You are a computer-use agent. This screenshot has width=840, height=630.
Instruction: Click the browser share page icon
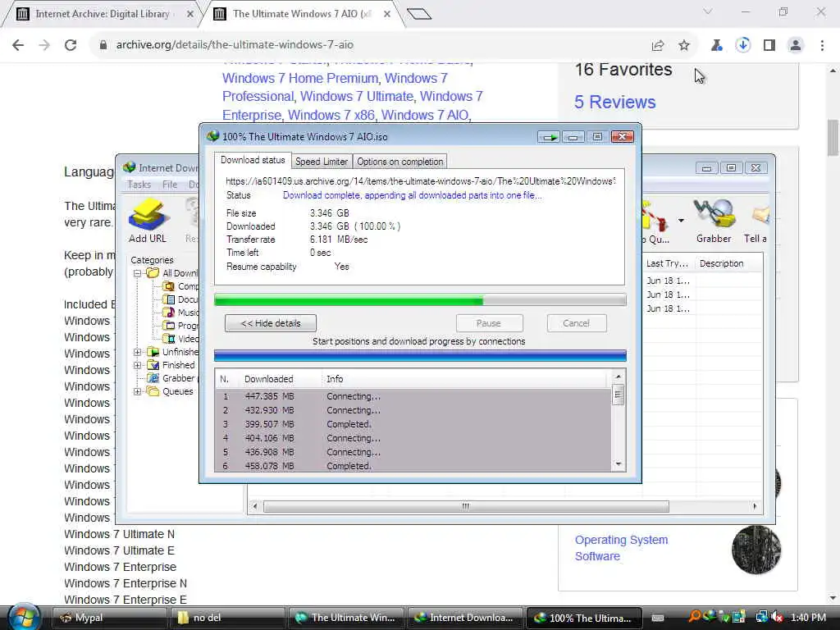(x=658, y=46)
